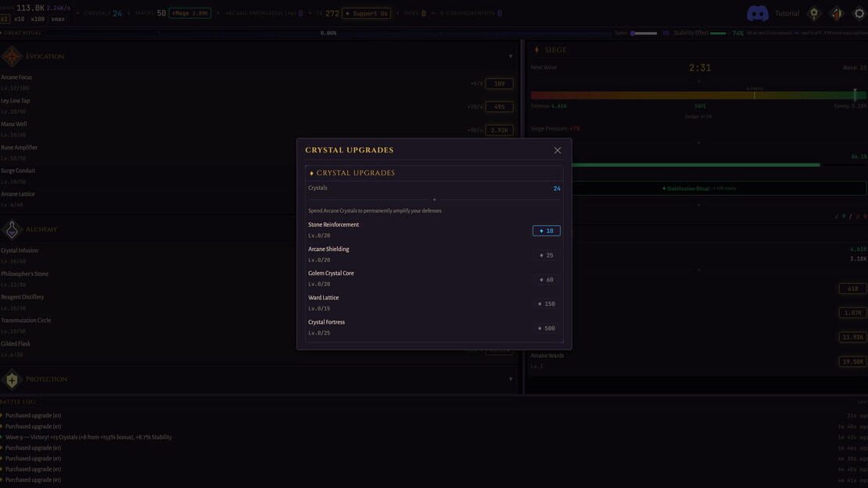Select the x10 purchase multiplier
The height and width of the screenshot is (488, 868).
tap(20, 20)
